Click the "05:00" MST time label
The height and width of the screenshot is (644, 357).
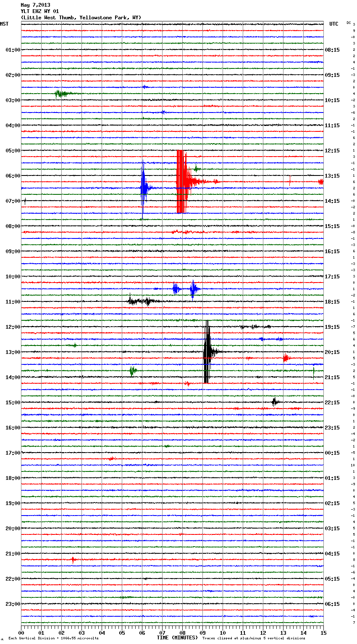[x=13, y=151]
